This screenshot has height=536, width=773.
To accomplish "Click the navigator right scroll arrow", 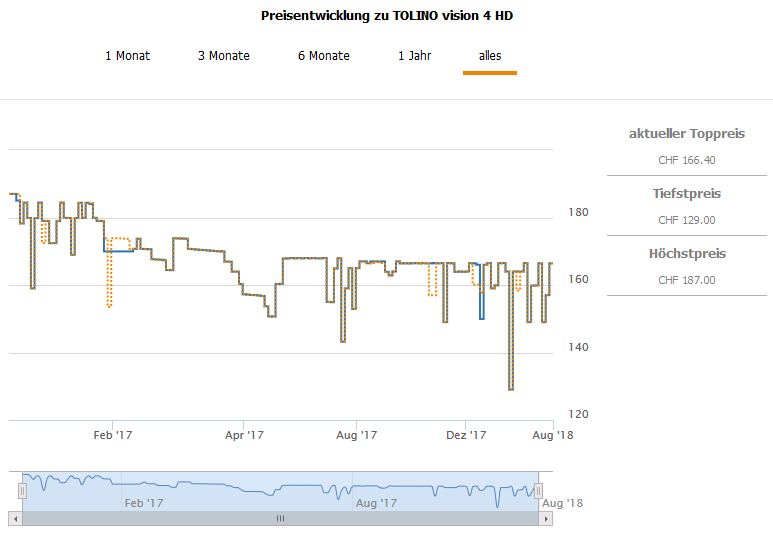I will coord(546,518).
